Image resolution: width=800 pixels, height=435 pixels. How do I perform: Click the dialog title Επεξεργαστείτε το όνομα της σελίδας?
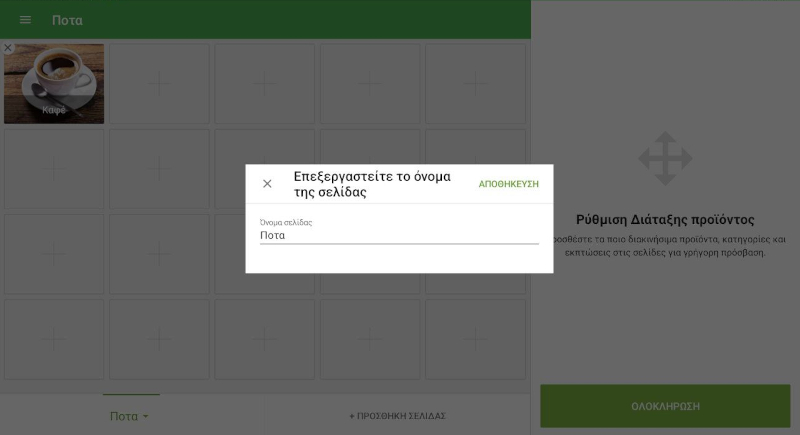372,184
